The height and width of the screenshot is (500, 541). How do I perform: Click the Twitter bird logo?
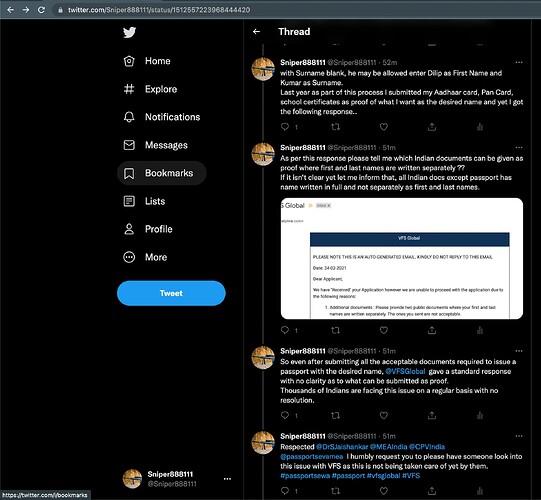(129, 32)
